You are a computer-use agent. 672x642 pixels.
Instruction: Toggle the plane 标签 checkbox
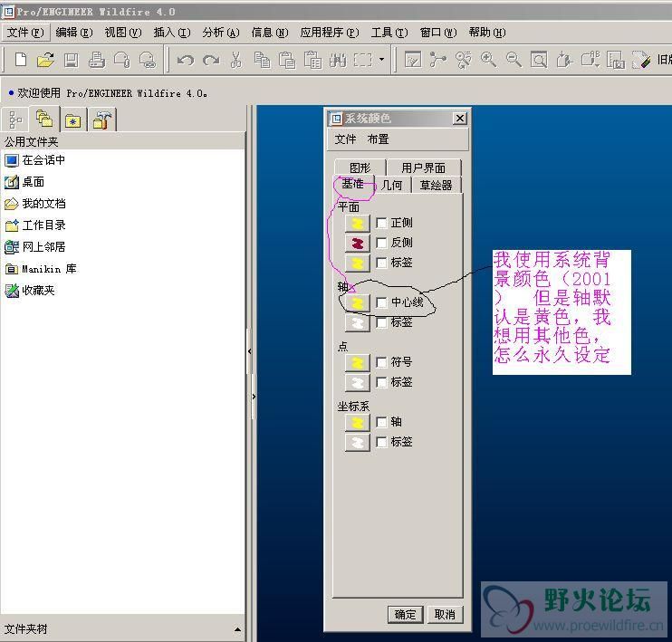[381, 263]
